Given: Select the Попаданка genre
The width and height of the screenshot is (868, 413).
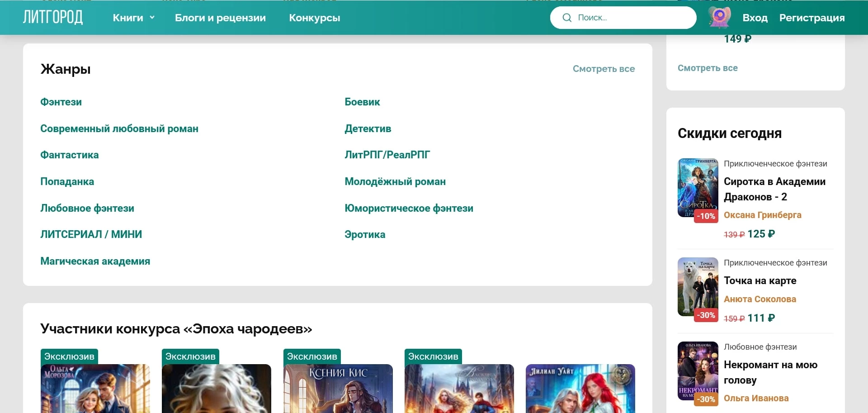Looking at the screenshot, I should point(67,181).
